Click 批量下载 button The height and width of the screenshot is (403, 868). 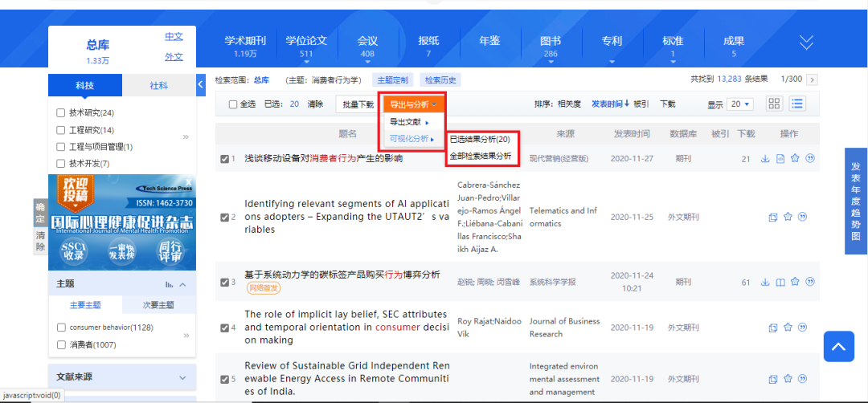click(x=358, y=104)
